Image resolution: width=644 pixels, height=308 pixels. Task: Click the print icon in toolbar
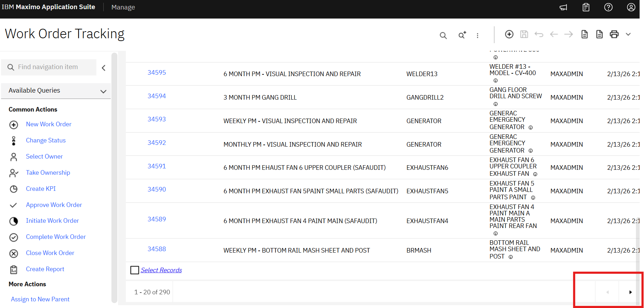(x=614, y=34)
